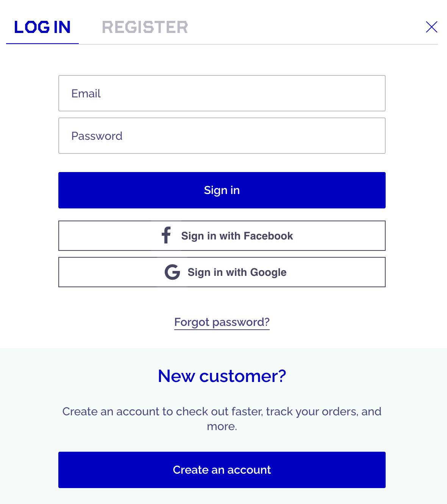Close the login dialog with the X
The height and width of the screenshot is (504, 447).
(x=431, y=27)
